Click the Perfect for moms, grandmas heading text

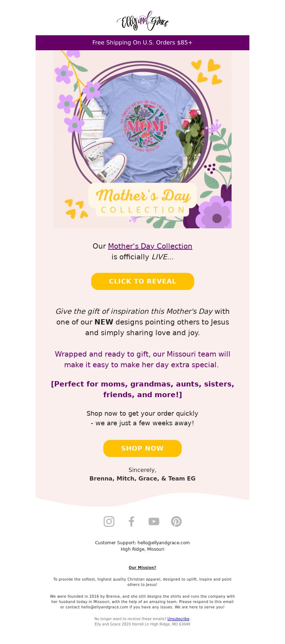click(142, 389)
